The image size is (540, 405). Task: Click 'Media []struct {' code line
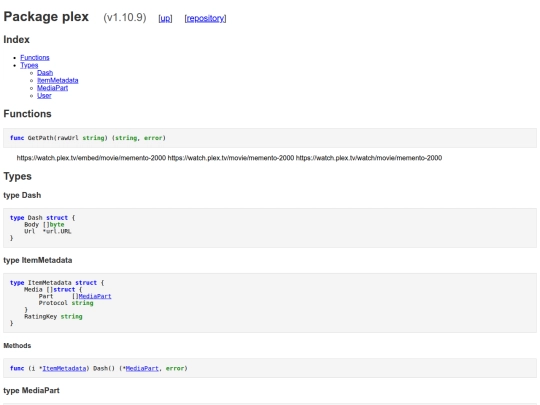[53, 289]
